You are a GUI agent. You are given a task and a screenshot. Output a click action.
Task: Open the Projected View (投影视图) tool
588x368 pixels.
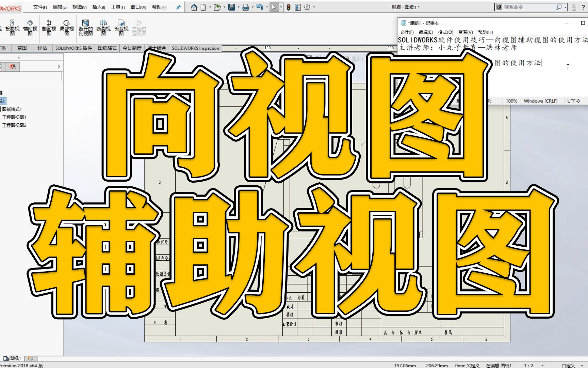(12, 28)
